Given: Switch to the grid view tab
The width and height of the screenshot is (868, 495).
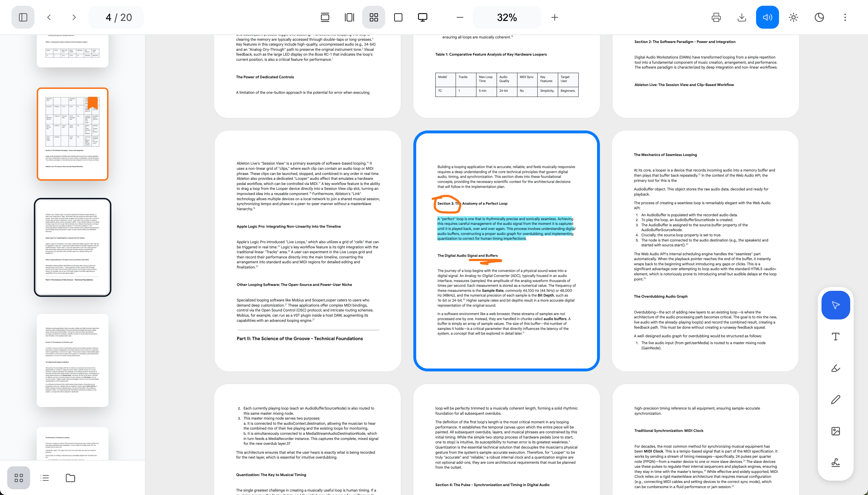Looking at the screenshot, I should pyautogui.click(x=19, y=478).
